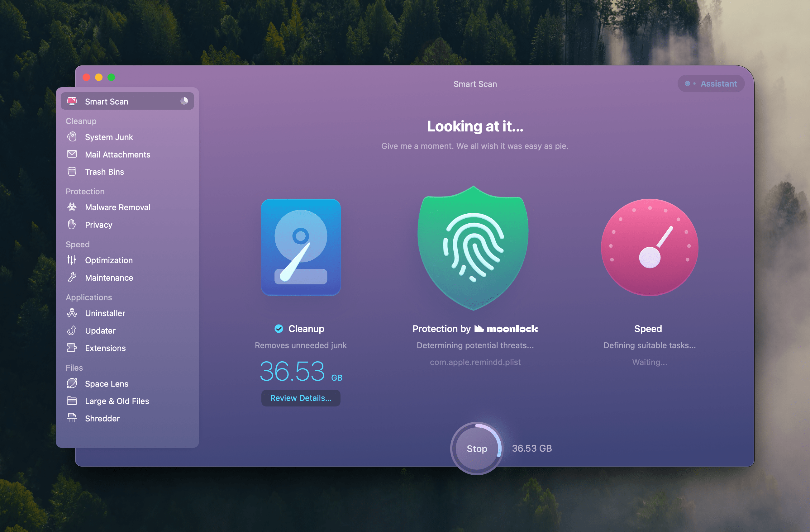This screenshot has width=810, height=532.
Task: Click the System Junk brain icon
Action: [72, 137]
